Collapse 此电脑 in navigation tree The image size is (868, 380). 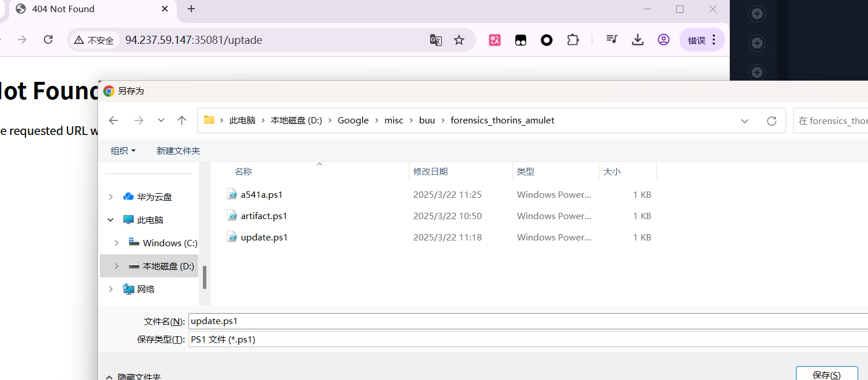point(111,220)
